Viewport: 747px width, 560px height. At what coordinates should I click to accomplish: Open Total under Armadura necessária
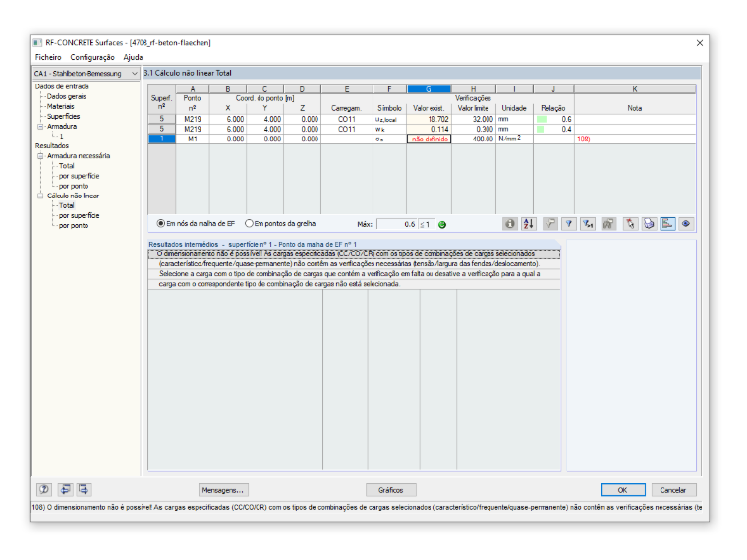[66, 166]
